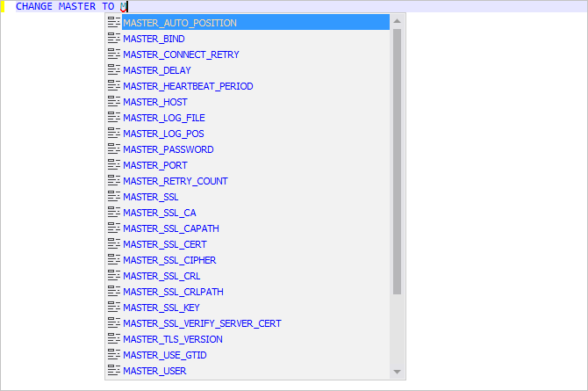Select the MASTER_AUTO_POSITION suggestion
This screenshot has width=588, height=391.
247,23
